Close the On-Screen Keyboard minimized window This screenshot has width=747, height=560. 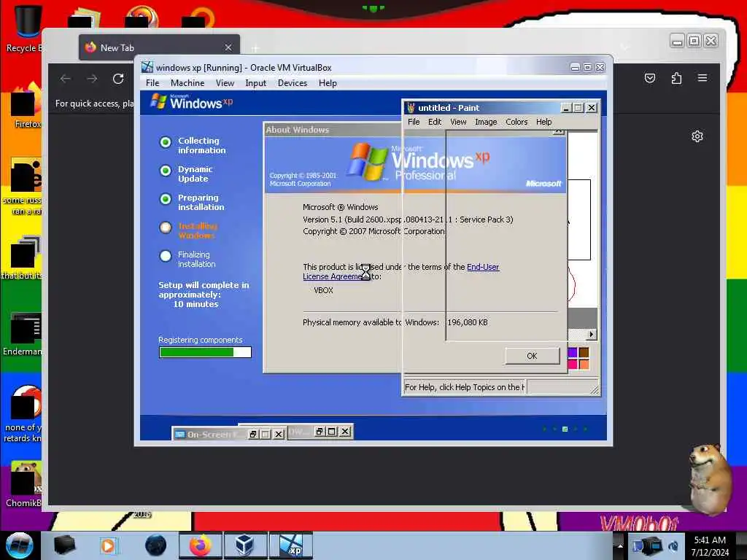coord(279,435)
